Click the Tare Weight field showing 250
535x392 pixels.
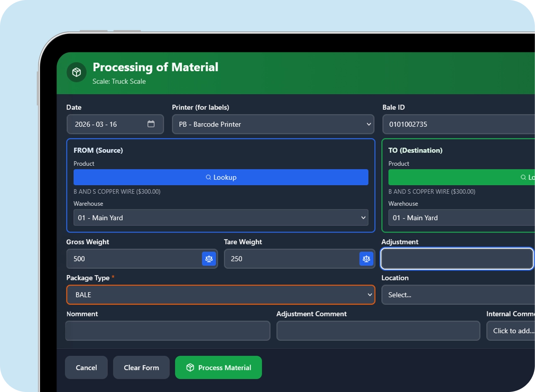pos(299,259)
